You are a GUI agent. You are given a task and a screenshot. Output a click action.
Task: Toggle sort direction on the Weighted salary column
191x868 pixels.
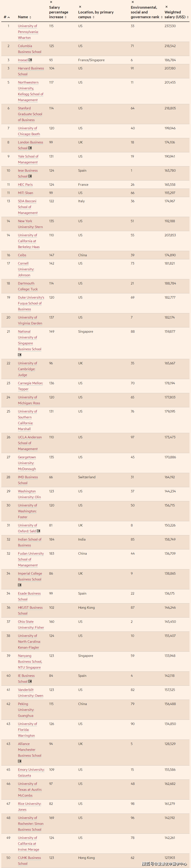pos(188,17)
